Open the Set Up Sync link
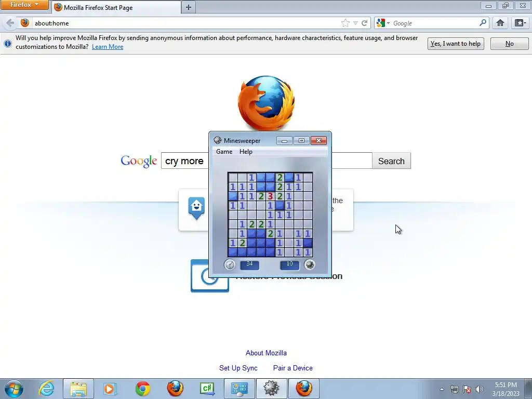The image size is (532, 399). (238, 368)
